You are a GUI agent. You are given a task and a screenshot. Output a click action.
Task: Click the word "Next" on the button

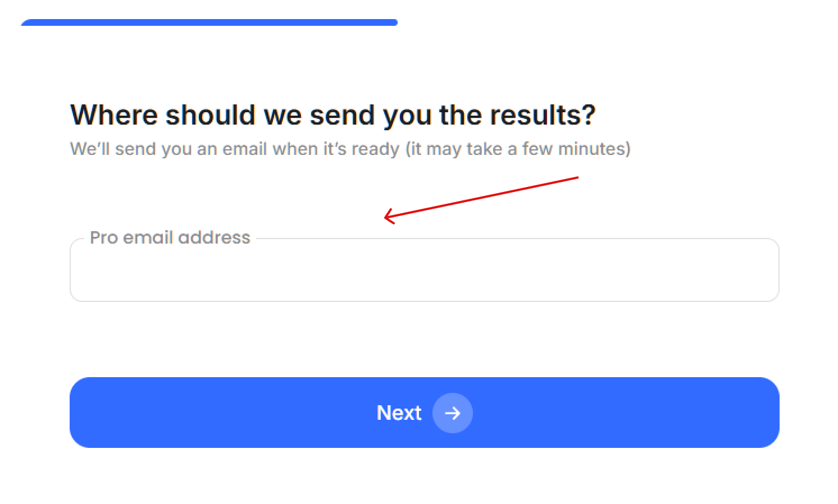(399, 413)
